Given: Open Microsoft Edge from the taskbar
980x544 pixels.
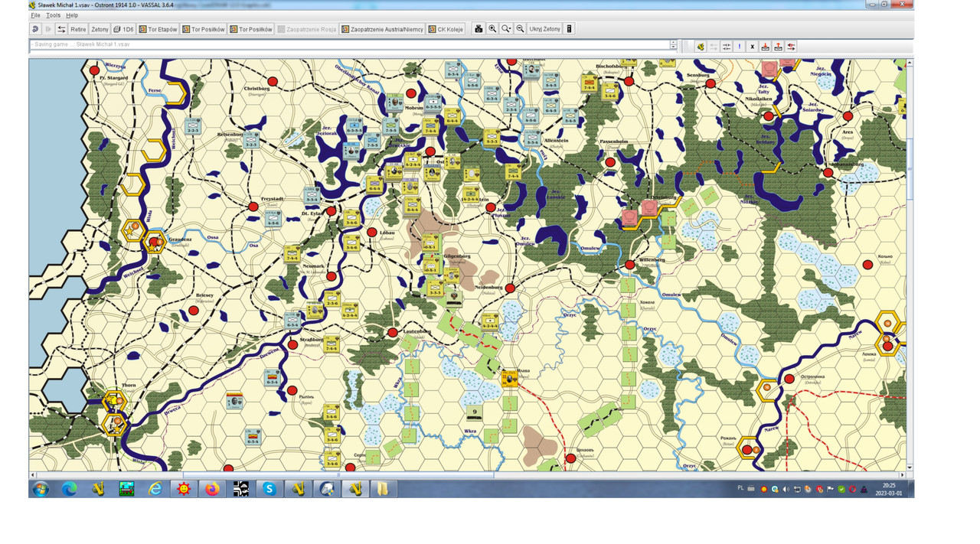Looking at the screenshot, I should (x=70, y=489).
